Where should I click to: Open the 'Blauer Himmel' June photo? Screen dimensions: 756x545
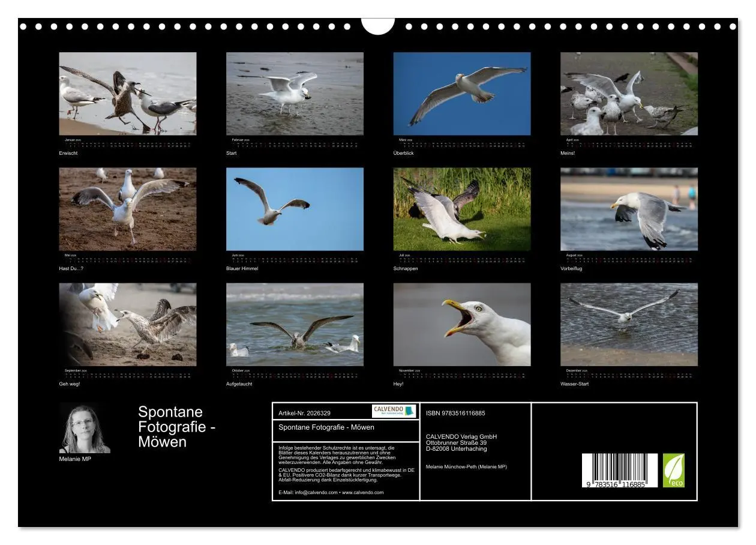click(x=295, y=209)
